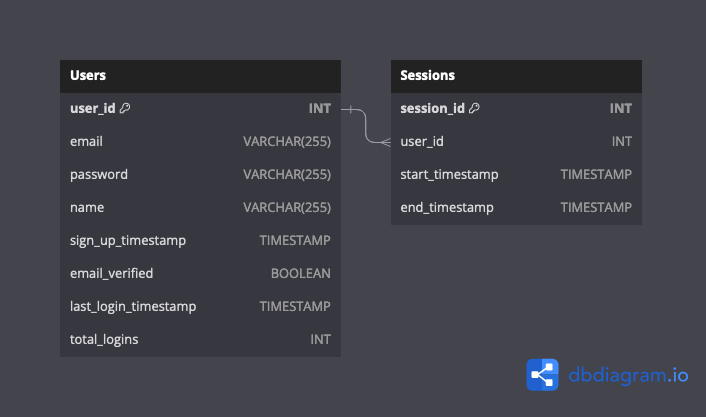Select the Users table header
The image size is (706, 417).
(x=200, y=75)
